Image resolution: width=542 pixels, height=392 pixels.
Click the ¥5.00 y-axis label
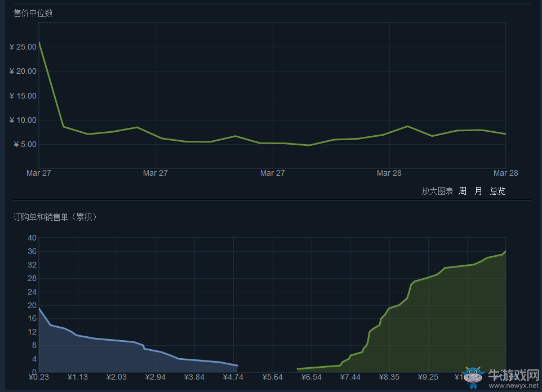[24, 145]
